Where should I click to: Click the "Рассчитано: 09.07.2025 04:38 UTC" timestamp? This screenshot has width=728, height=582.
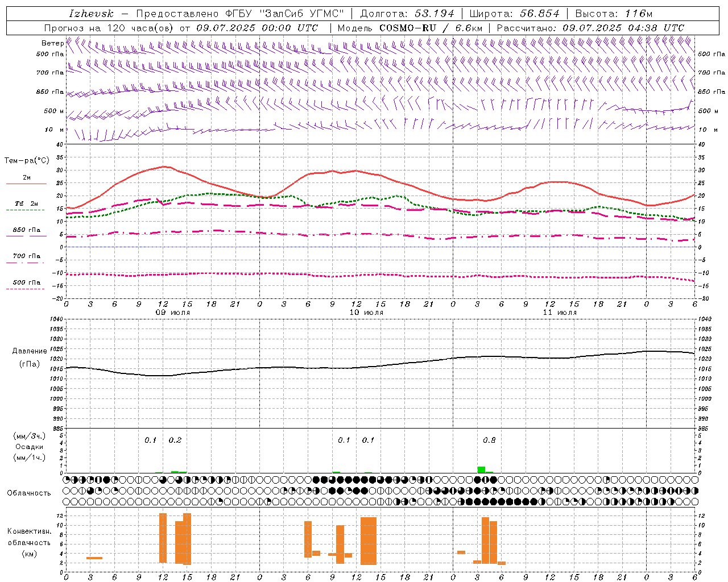tap(590, 28)
